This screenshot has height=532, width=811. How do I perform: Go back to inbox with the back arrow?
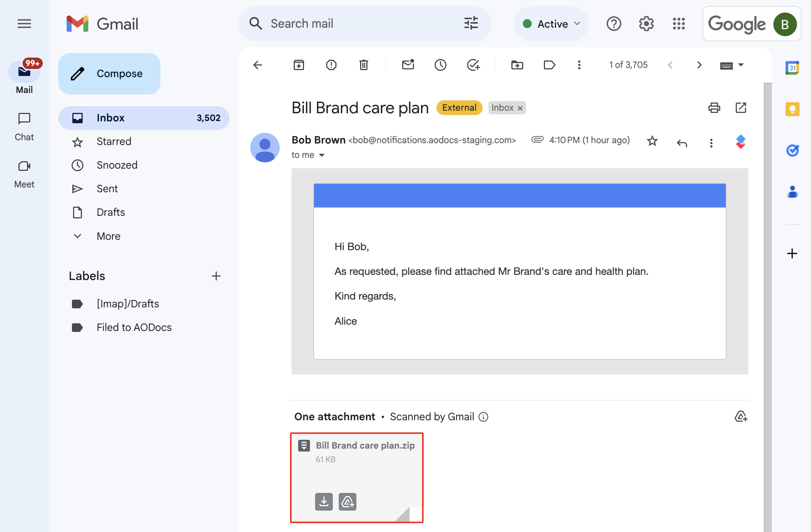(x=258, y=65)
